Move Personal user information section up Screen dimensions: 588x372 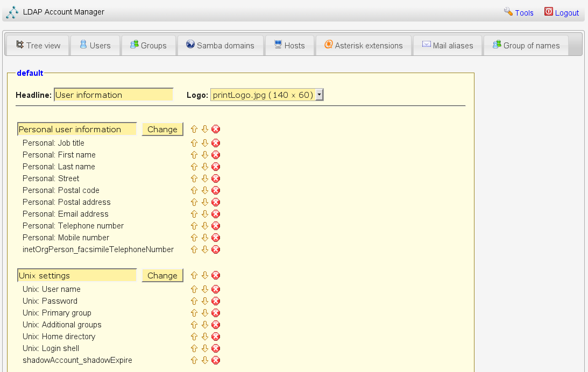(x=194, y=129)
